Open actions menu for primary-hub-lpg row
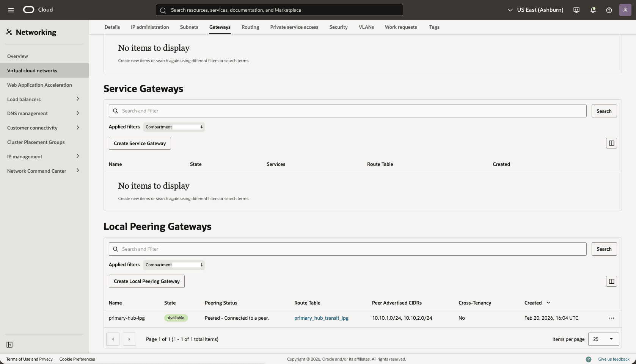The image size is (636, 364). (x=611, y=318)
